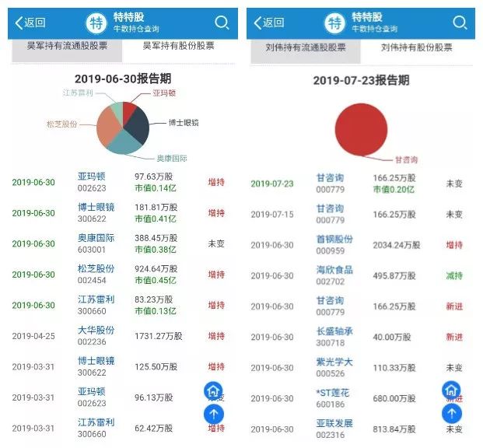Viewport: 483px width, 448px height.
Task: Open search magnifier in right panel header
Action: [x=460, y=23]
